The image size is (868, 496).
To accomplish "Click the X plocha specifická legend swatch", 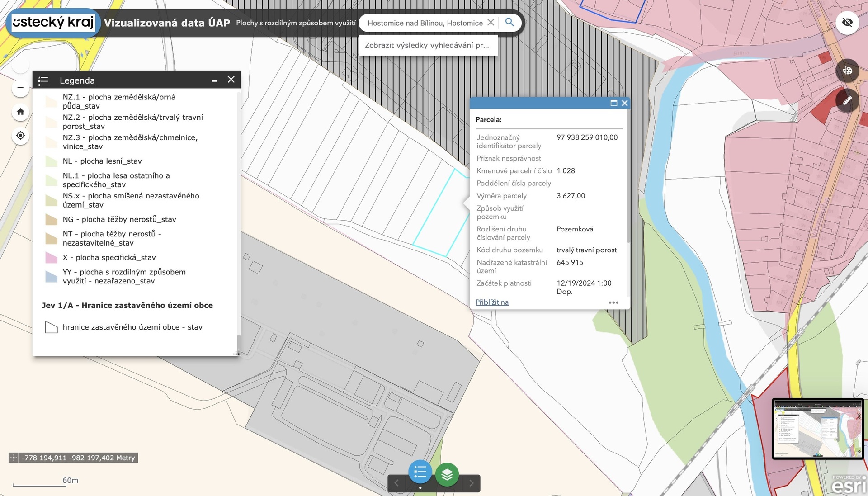I will point(52,257).
